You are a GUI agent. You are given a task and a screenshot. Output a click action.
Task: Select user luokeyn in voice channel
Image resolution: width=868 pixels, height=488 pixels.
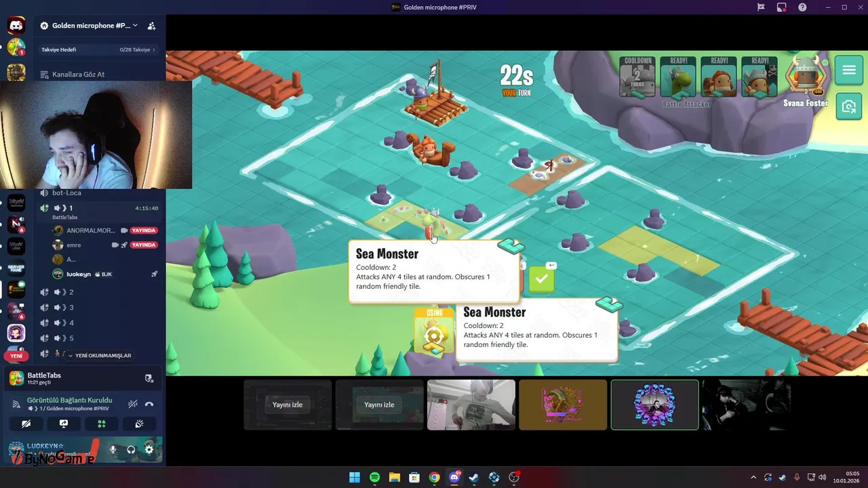[79, 274]
